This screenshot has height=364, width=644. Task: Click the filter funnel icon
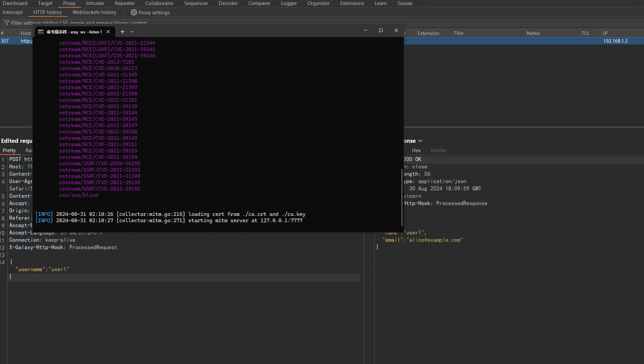coord(7,23)
